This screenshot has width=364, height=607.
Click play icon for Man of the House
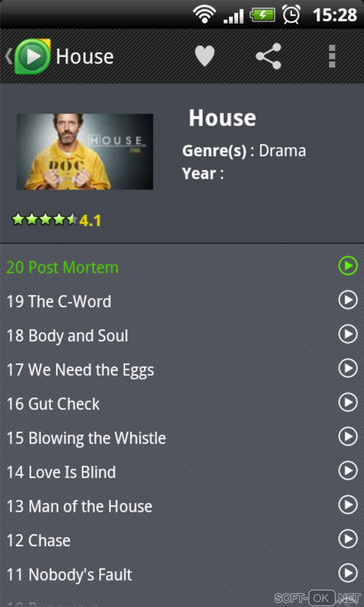point(348,505)
